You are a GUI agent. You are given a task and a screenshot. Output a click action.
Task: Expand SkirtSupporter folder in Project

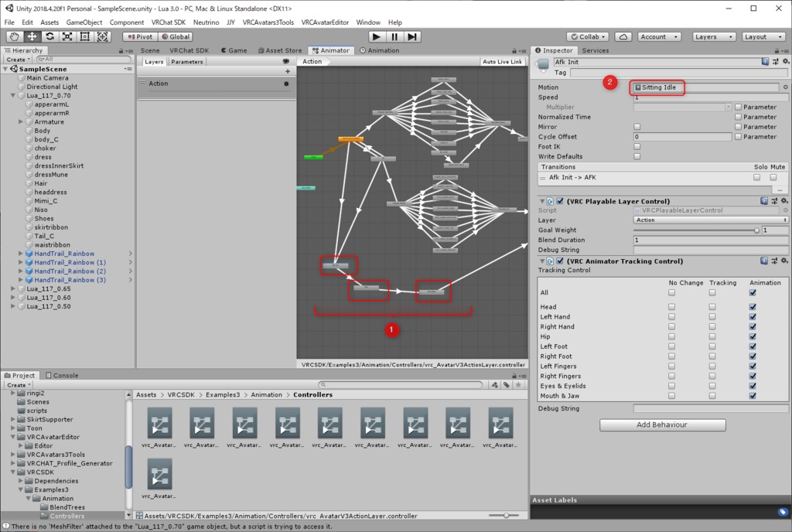point(13,419)
